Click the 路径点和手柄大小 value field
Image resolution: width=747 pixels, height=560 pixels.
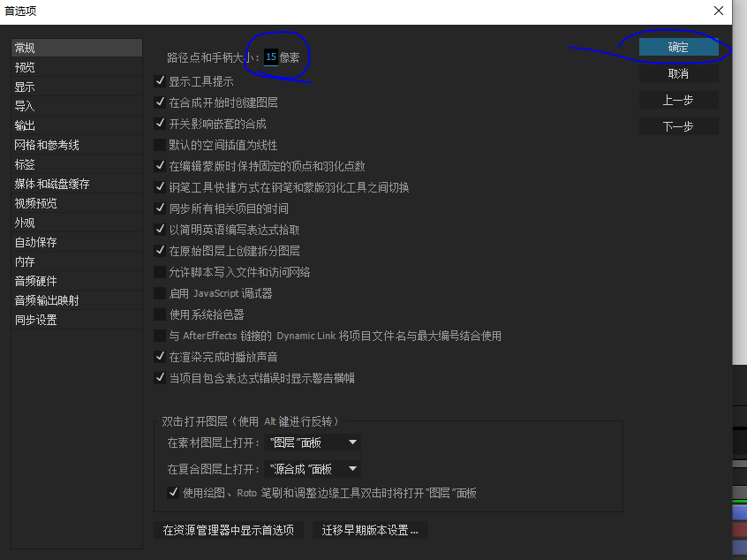[x=270, y=56]
